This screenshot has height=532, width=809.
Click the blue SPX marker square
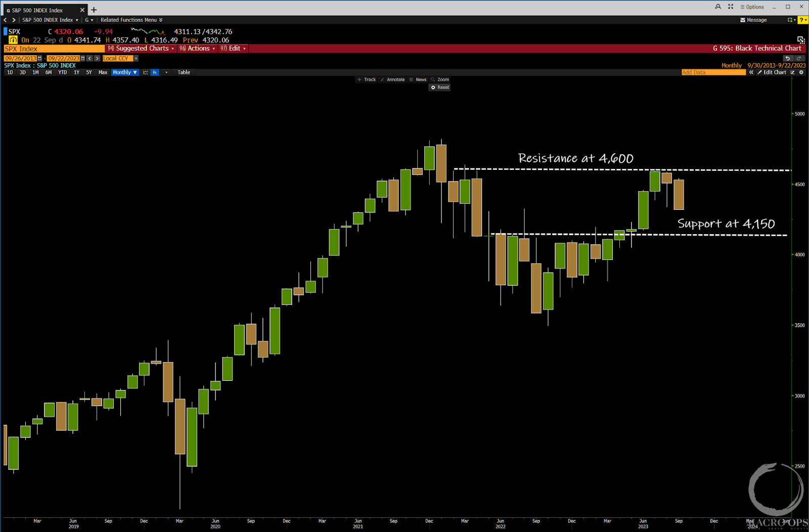tap(6, 31)
